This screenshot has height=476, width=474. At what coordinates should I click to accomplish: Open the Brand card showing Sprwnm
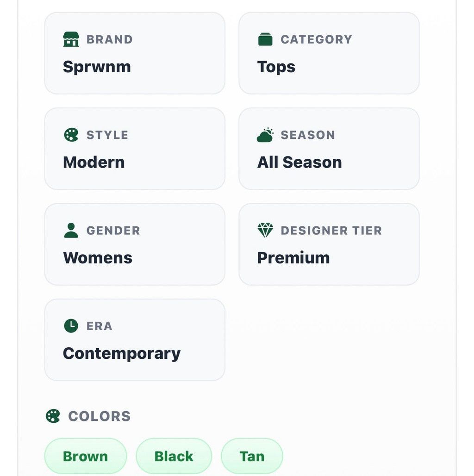pos(135,53)
